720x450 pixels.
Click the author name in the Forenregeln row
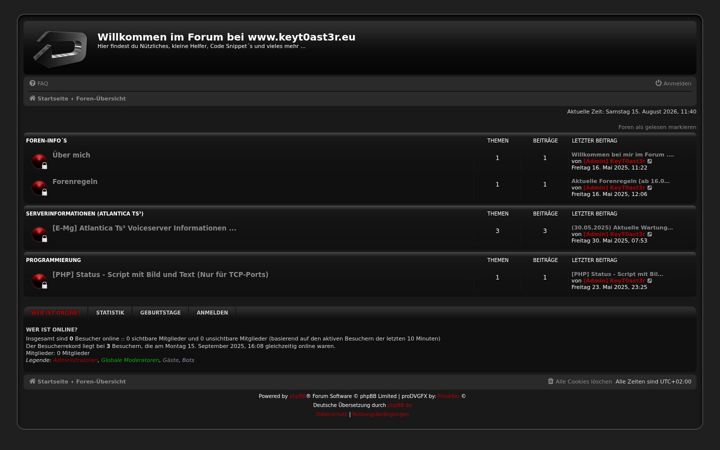[x=614, y=188]
